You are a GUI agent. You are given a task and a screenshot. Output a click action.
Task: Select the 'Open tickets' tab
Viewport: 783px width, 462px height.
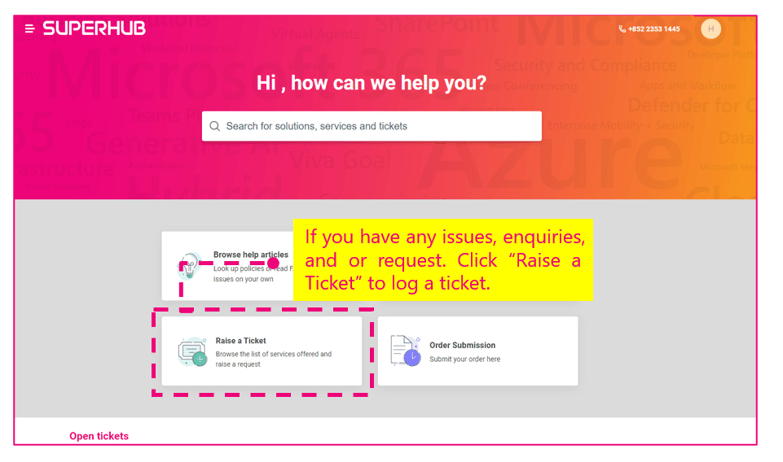click(99, 436)
